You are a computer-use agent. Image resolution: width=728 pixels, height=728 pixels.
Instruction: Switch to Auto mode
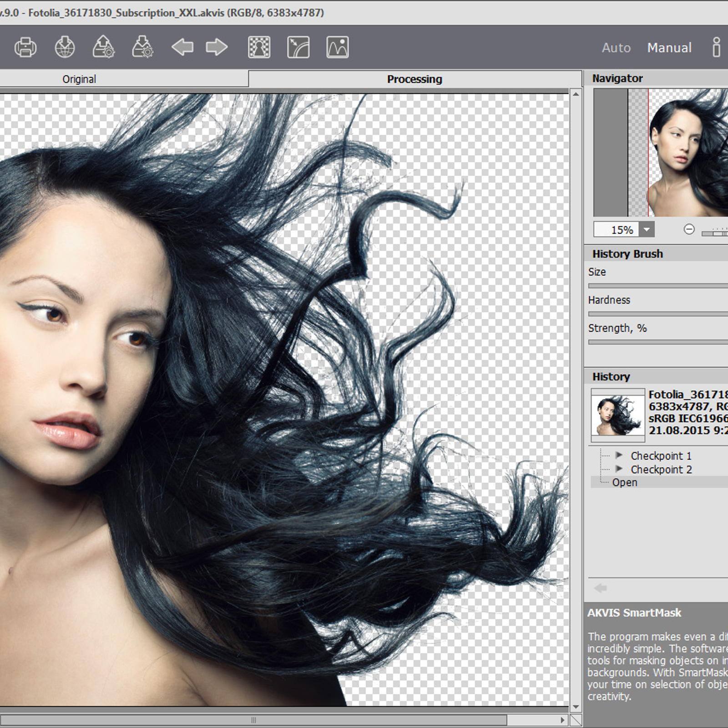[x=617, y=48]
